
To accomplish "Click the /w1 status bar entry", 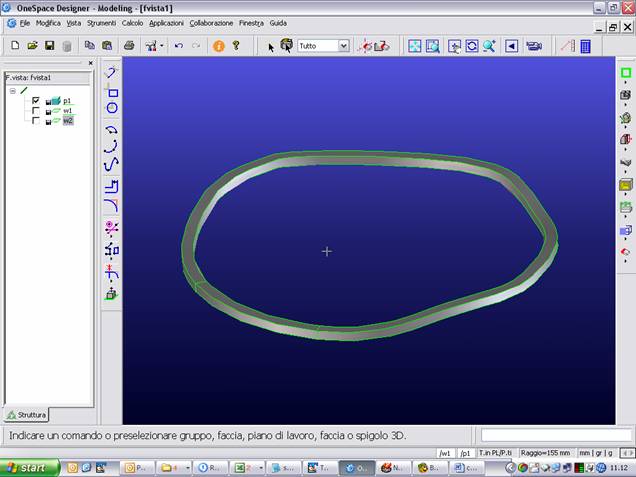I will 445,453.
